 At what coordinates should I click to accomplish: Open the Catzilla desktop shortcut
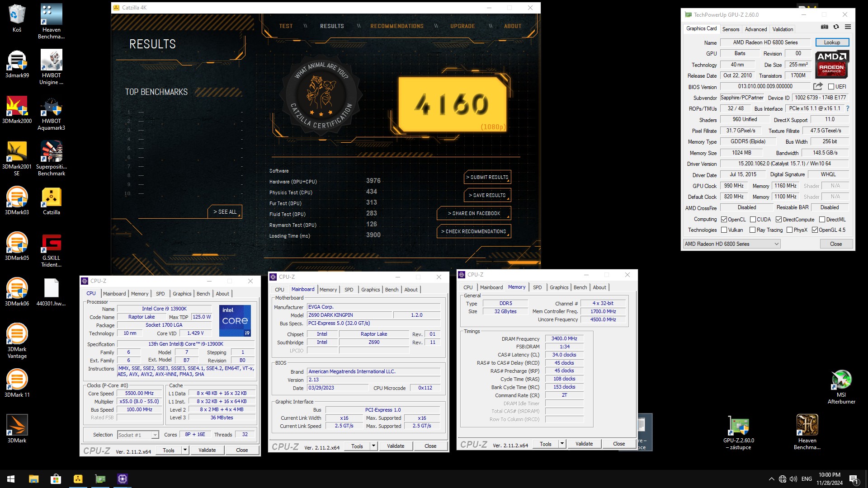tap(51, 201)
